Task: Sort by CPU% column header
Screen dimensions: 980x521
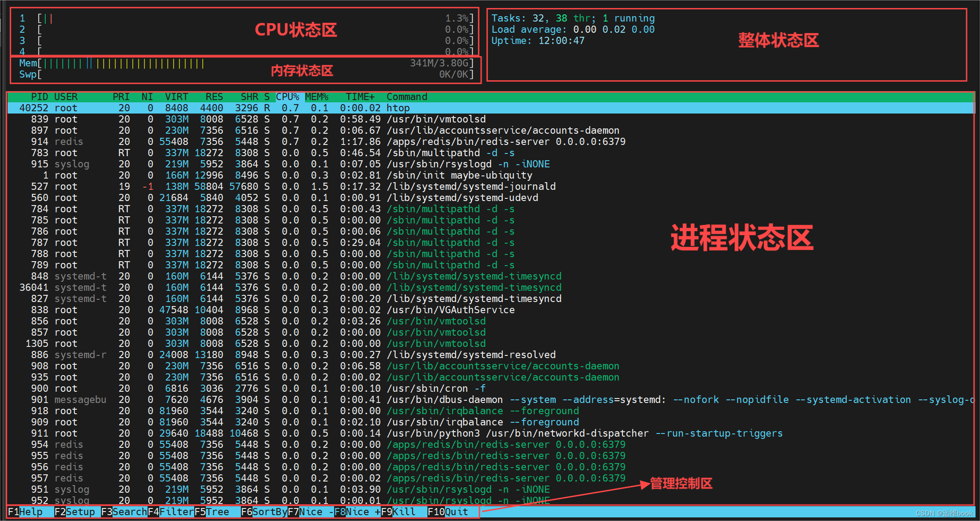Action: point(287,97)
